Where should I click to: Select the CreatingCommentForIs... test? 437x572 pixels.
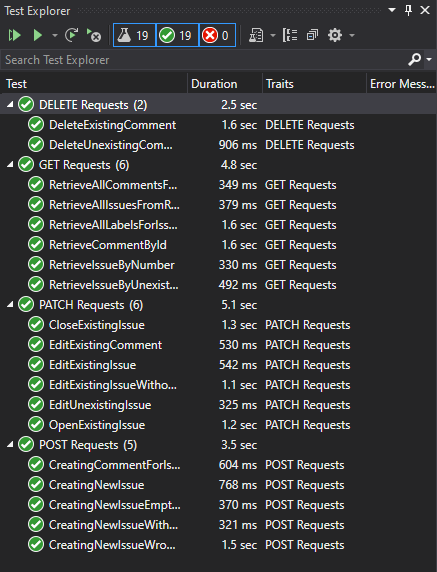218,465
